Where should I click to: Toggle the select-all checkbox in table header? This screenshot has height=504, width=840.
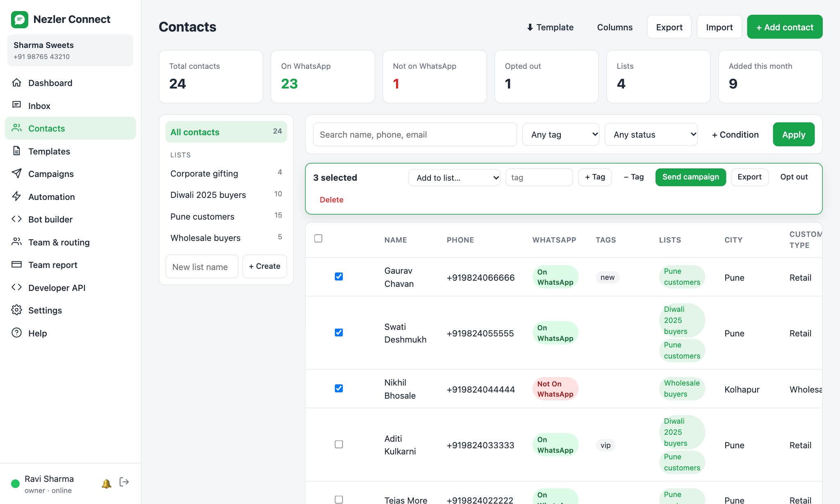pos(318,238)
